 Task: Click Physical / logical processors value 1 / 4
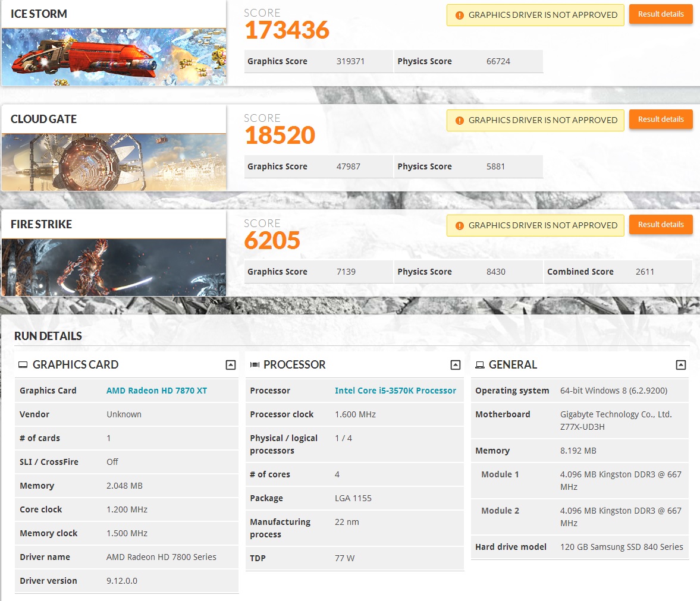pos(343,439)
